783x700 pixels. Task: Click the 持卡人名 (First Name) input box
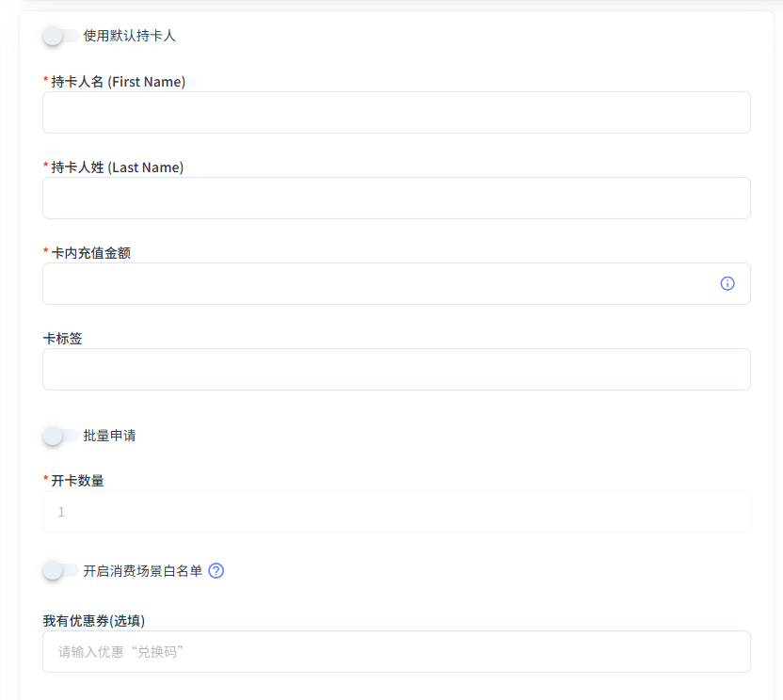tap(396, 112)
